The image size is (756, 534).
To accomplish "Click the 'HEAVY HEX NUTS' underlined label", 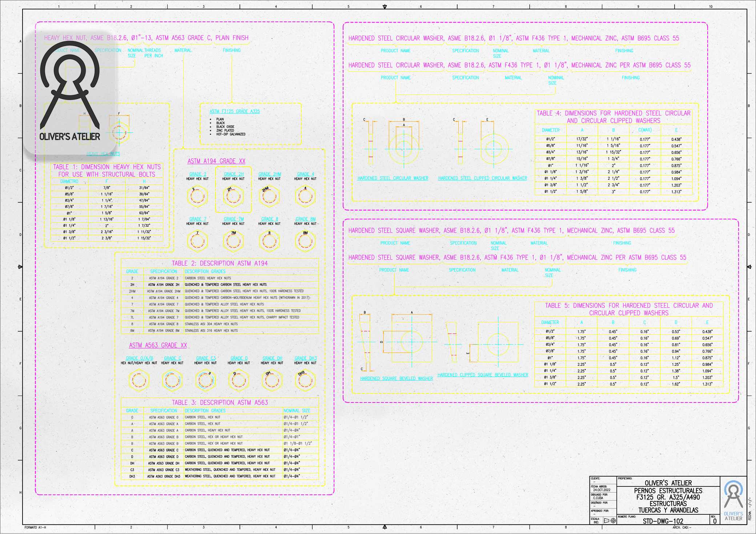I will click(103, 154).
